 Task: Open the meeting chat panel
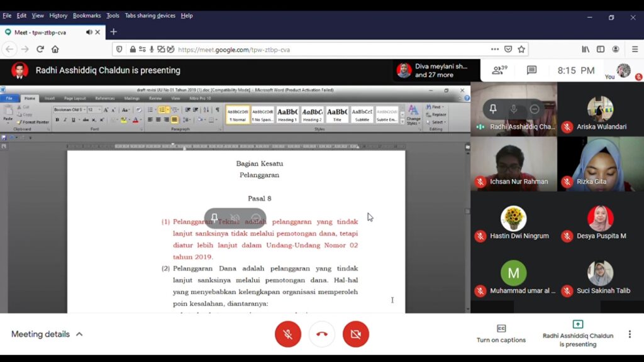click(x=531, y=70)
